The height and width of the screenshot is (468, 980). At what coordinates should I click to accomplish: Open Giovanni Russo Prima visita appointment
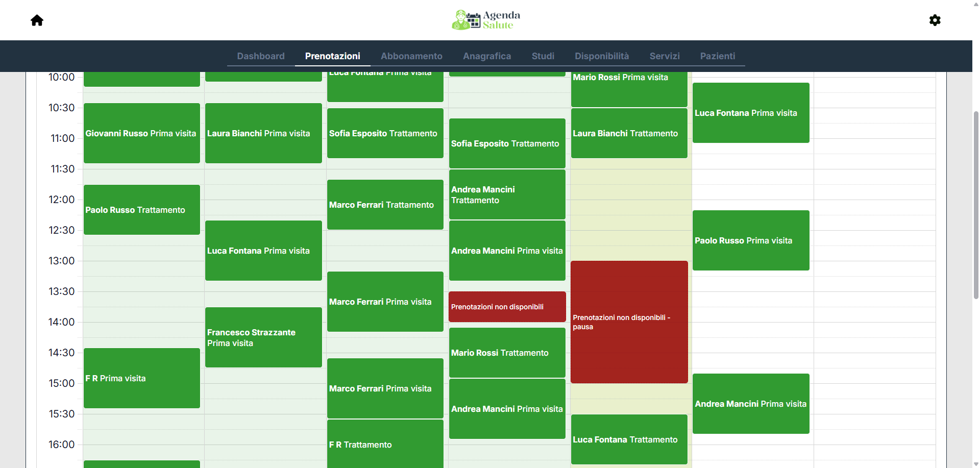point(142,133)
